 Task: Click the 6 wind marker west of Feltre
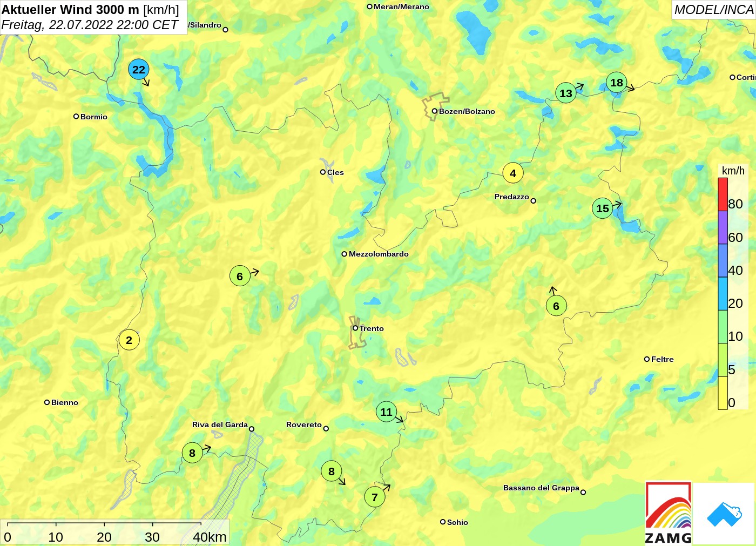556,306
